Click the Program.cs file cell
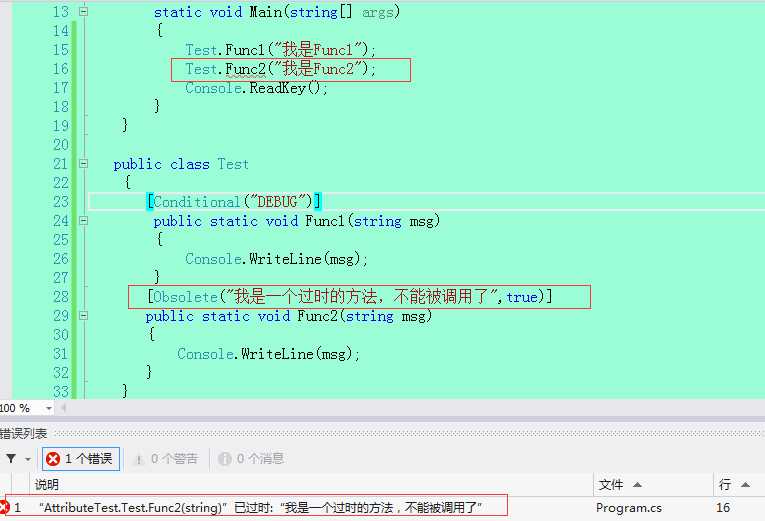 click(628, 508)
